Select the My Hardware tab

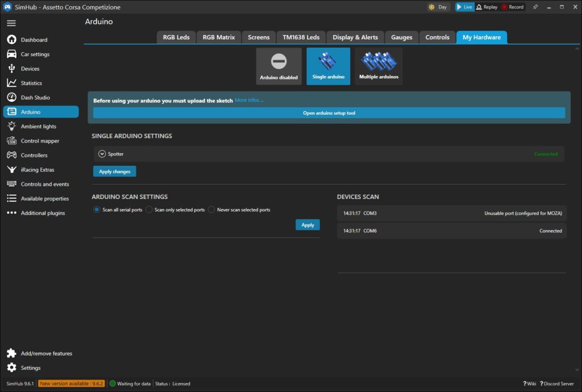coord(481,37)
